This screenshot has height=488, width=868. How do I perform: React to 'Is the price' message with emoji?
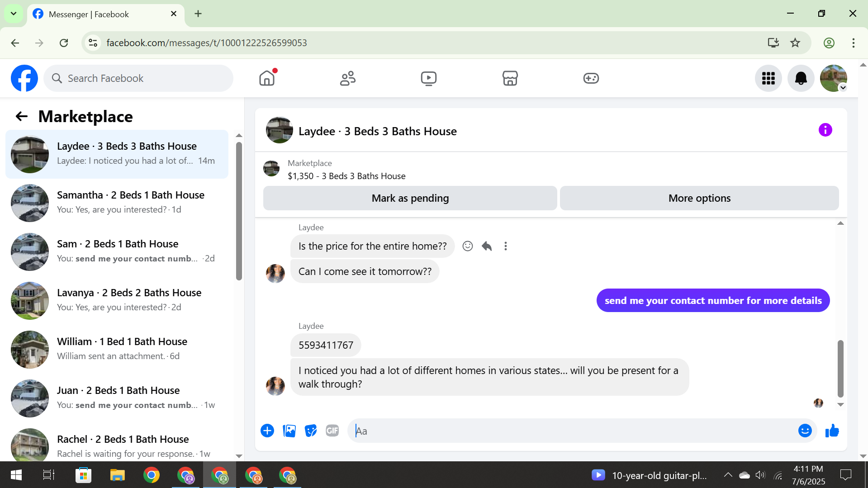pos(468,246)
